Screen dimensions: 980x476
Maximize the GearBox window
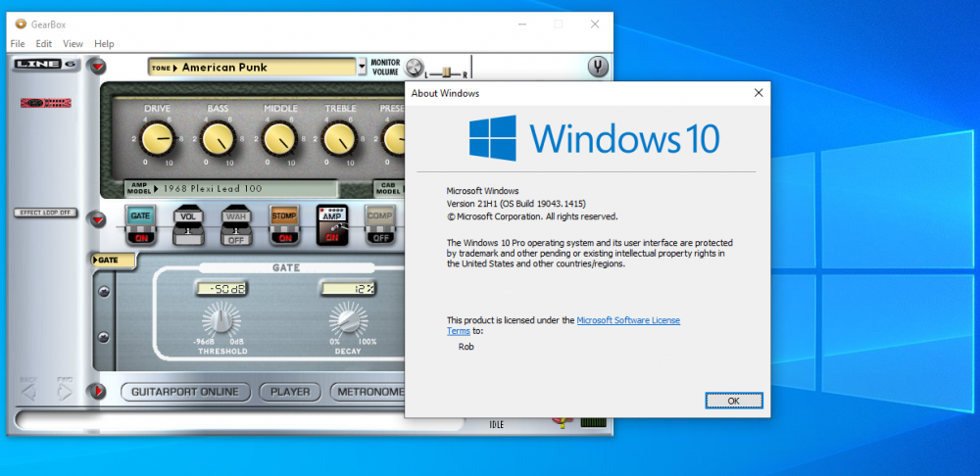coord(559,24)
